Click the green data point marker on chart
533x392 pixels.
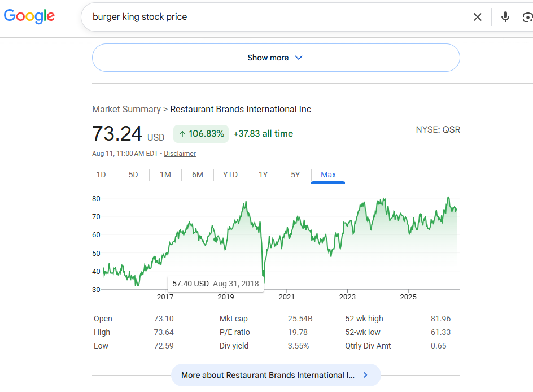pyautogui.click(x=216, y=239)
